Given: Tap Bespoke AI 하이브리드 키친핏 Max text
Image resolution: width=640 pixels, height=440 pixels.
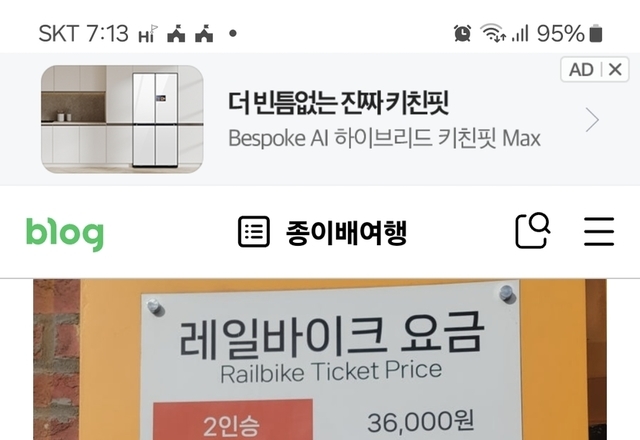Looking at the screenshot, I should click(384, 138).
